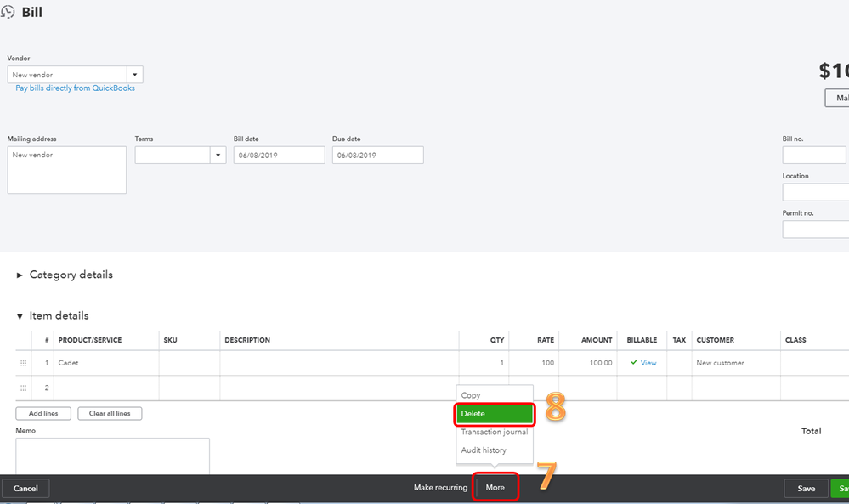Click the CLASS column header
The image size is (849, 504).
[x=795, y=340]
